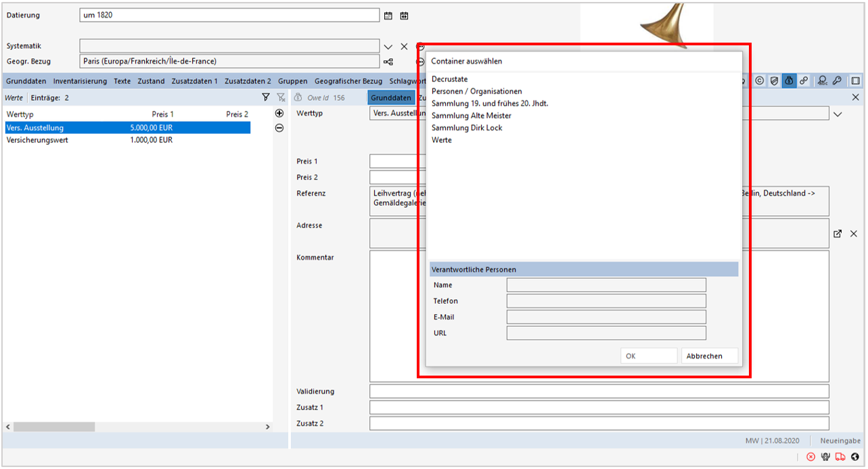Clear the filter using the funnel-x icon
Screen dimensions: 868x469
281,97
